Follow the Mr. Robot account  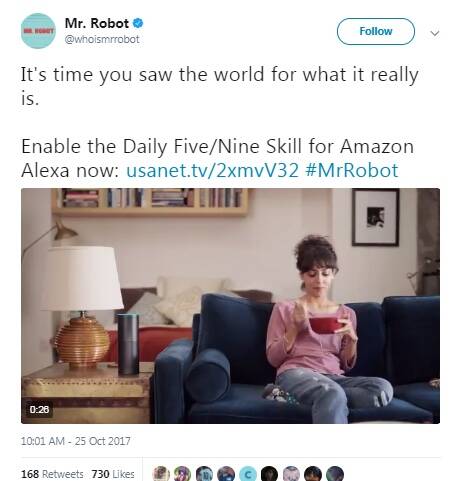(376, 31)
